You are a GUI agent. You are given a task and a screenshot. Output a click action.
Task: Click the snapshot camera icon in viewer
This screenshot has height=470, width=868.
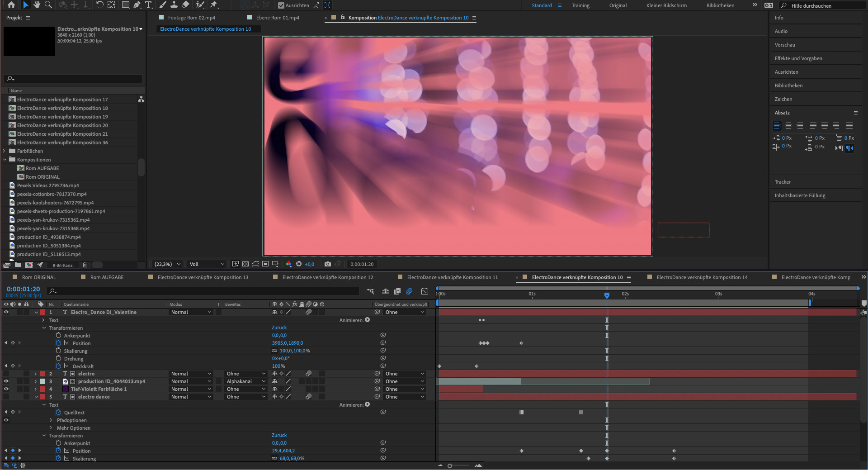point(328,264)
